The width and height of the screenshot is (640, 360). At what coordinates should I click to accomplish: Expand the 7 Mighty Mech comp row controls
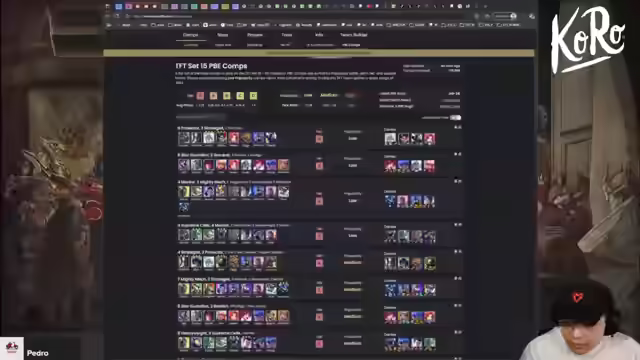[x=458, y=278]
